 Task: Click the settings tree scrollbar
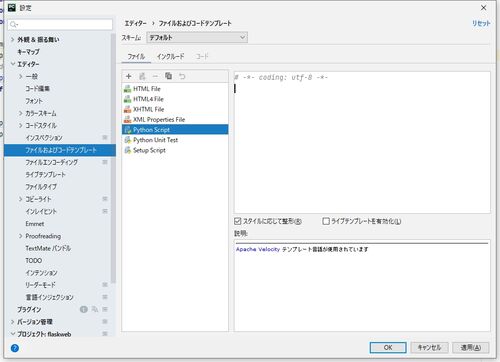click(114, 159)
